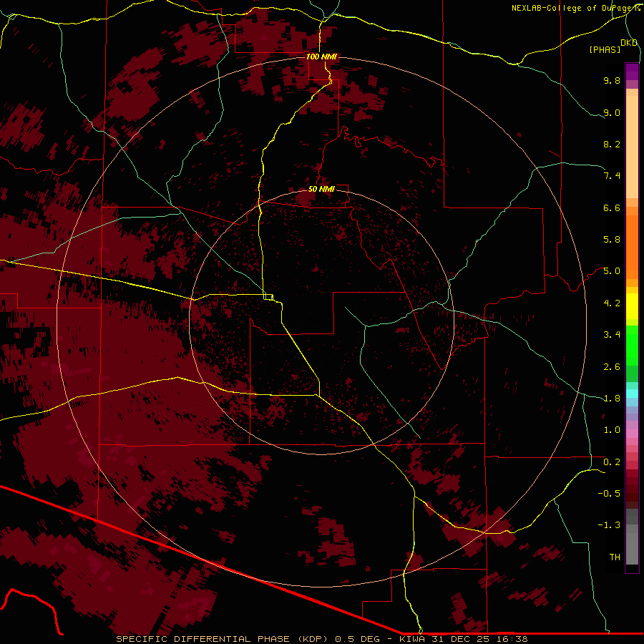Click the 6.6 value on color scale
Image resolution: width=644 pixels, height=644 pixels.
pos(612,208)
